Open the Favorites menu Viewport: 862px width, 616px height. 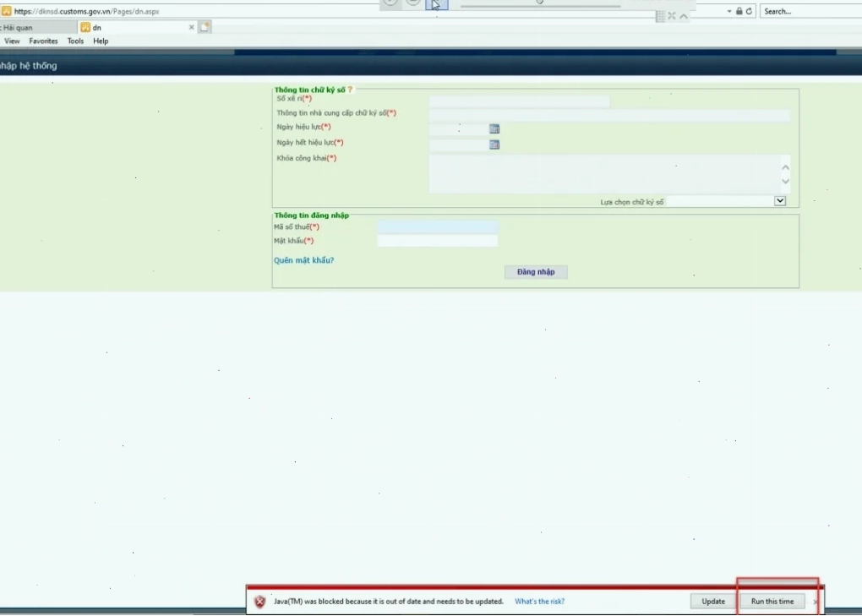43,41
